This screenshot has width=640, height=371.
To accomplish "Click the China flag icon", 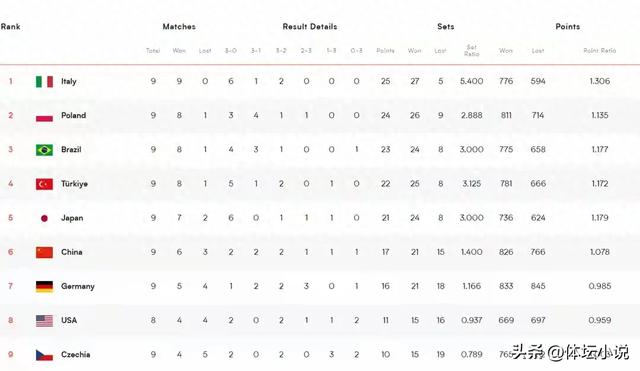I will tap(44, 252).
